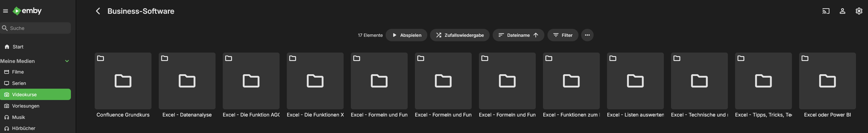Click the Zufallswiedergabe shuffle button
The width and height of the screenshot is (868, 133).
tap(460, 35)
